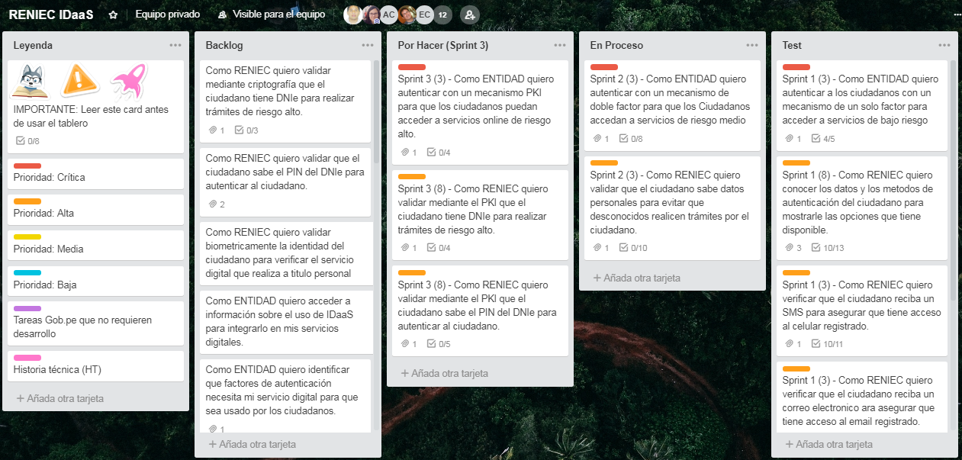
Task: Click attachment badge showing 2 in Backlog
Action: point(217,204)
